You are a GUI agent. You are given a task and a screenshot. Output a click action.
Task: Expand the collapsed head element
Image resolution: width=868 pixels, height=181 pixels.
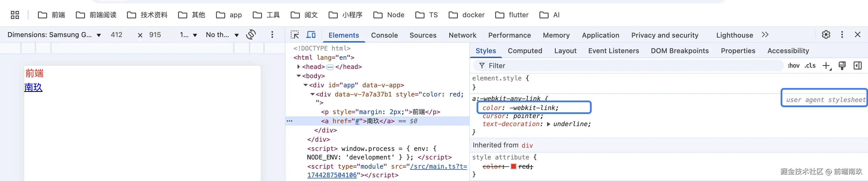(x=298, y=67)
